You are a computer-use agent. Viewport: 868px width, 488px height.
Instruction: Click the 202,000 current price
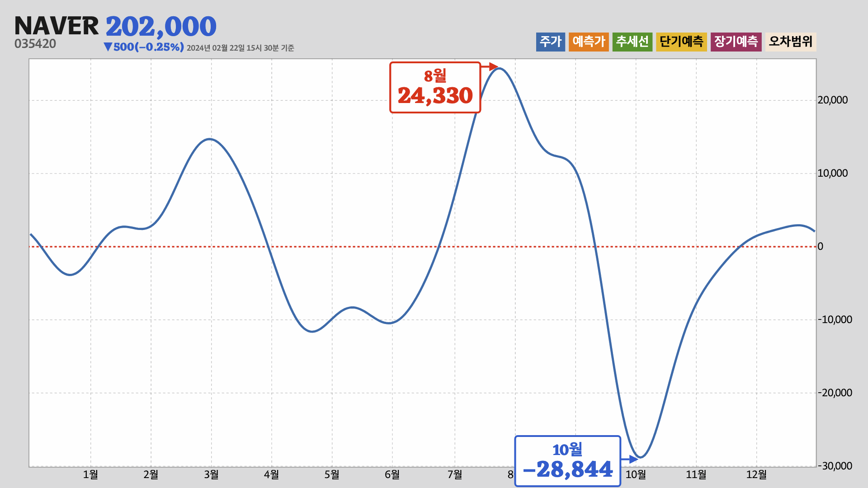(161, 26)
